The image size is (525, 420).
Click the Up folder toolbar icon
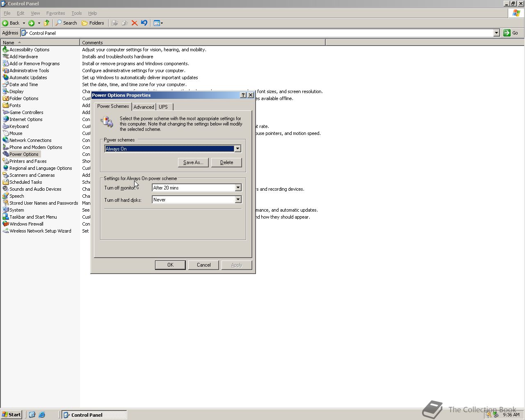(x=46, y=23)
